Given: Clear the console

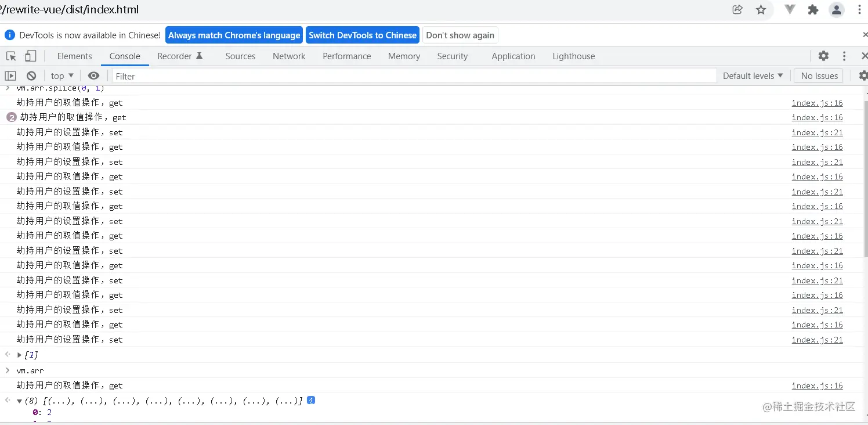Looking at the screenshot, I should point(31,75).
